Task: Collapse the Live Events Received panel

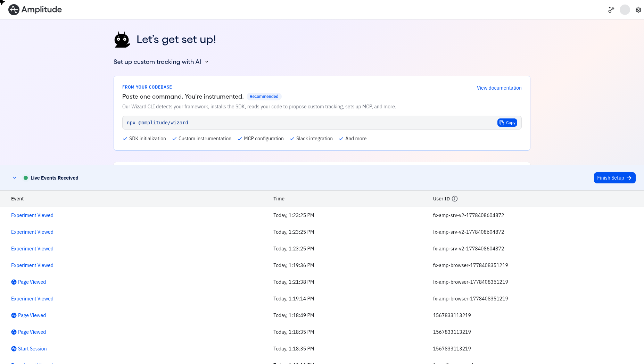Action: coord(15,178)
